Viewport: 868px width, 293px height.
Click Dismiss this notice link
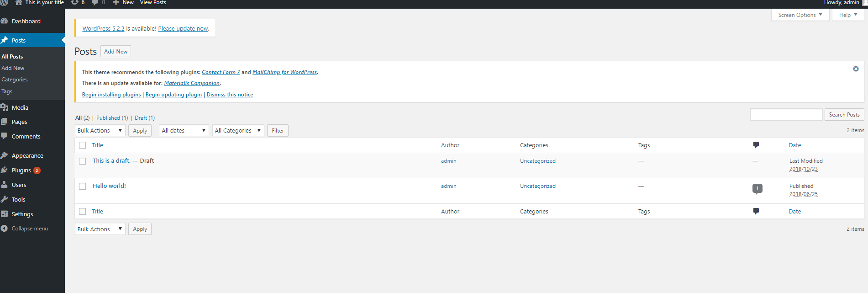[x=230, y=95]
